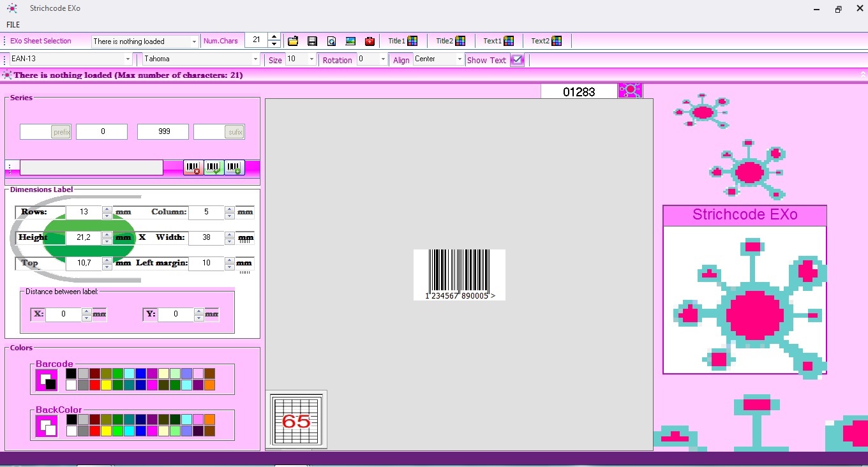Click the barcode icon with green plus
Viewport: 868px width, 467px height.
(234, 168)
